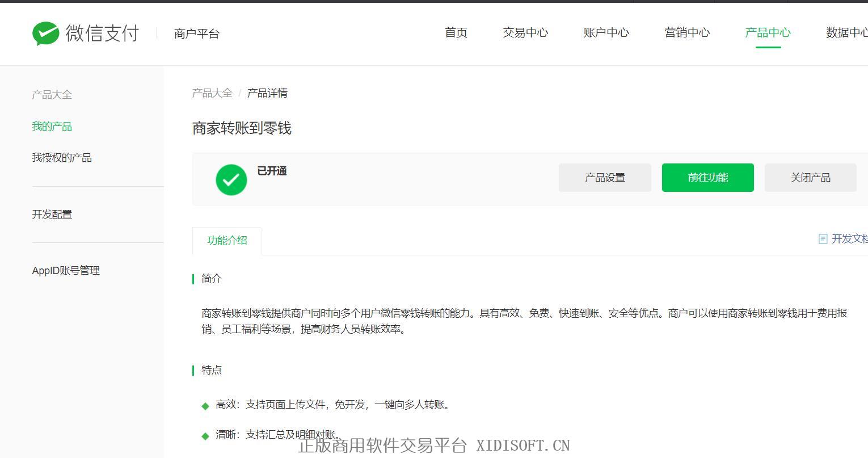The height and width of the screenshot is (458, 868).
Task: Click the green 前往功能 button
Action: click(708, 178)
